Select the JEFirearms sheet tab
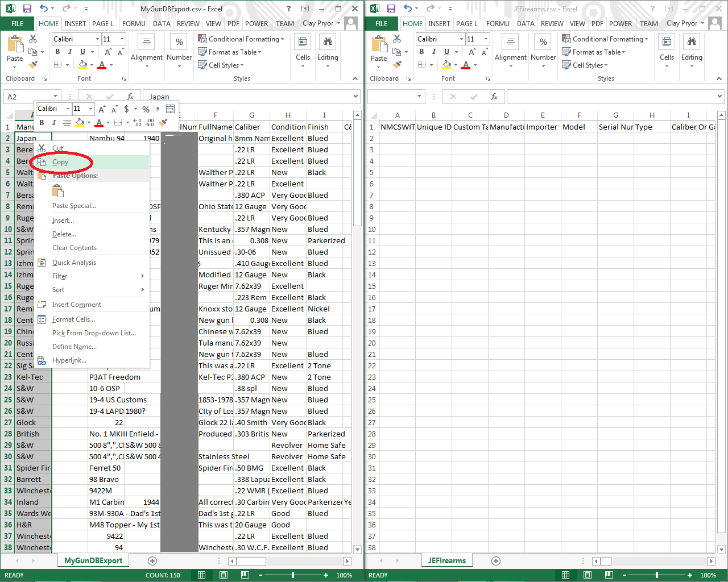 point(446,560)
